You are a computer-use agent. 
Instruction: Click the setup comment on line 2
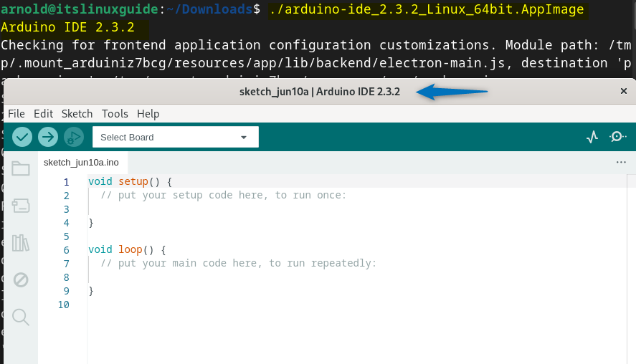point(224,196)
